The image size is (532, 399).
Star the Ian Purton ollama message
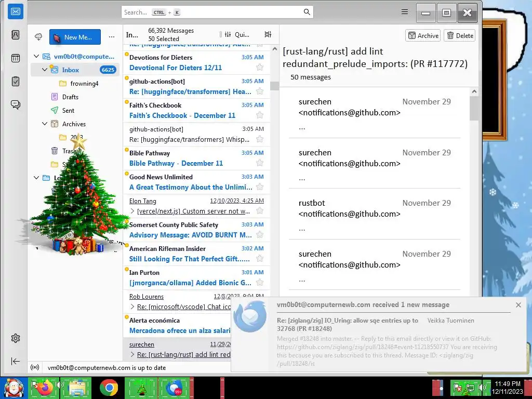(x=260, y=282)
